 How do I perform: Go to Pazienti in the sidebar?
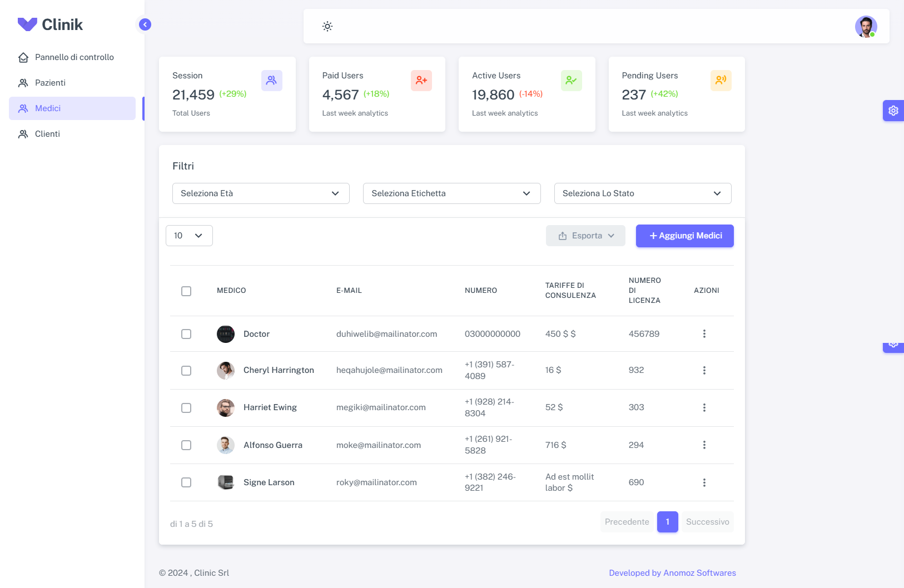click(50, 83)
